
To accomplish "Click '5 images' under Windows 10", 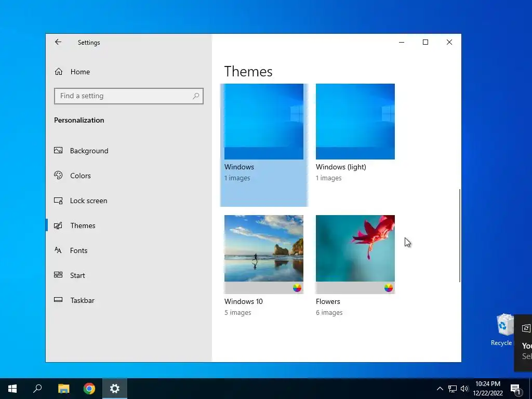I will 237,312.
